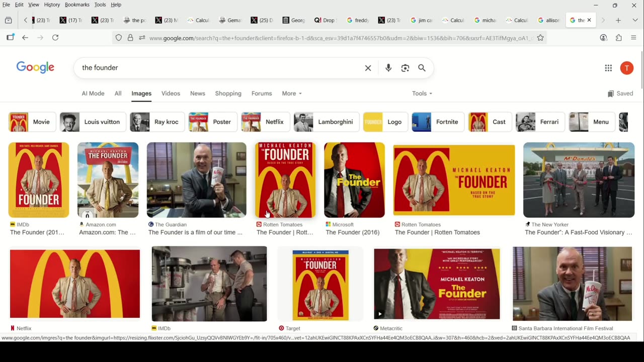Open Google Lens image search icon
The image size is (644, 362).
point(405,68)
